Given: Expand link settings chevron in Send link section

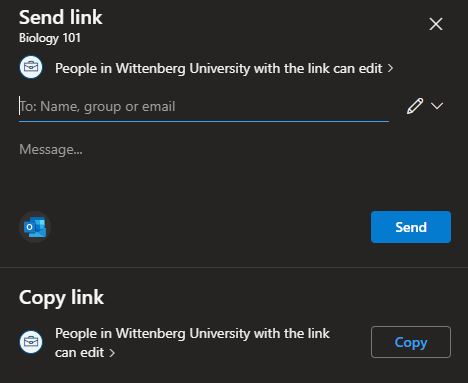Looking at the screenshot, I should pyautogui.click(x=390, y=69).
